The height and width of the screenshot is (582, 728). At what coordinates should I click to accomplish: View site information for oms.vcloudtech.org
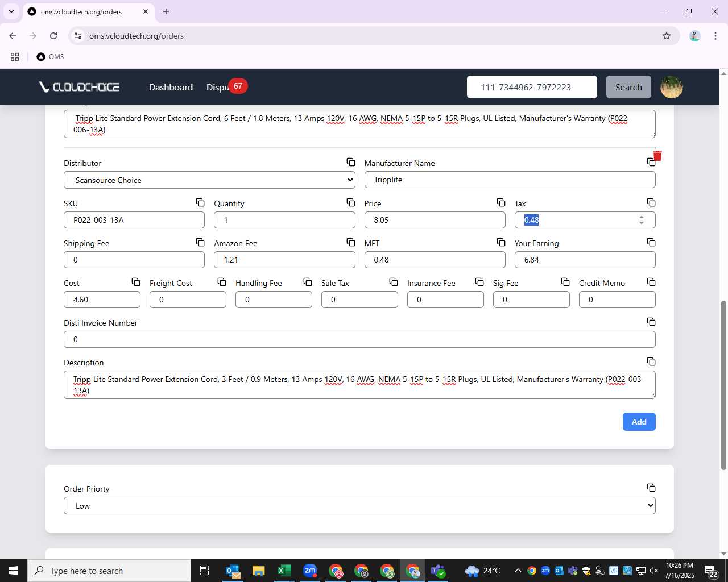[x=78, y=36]
